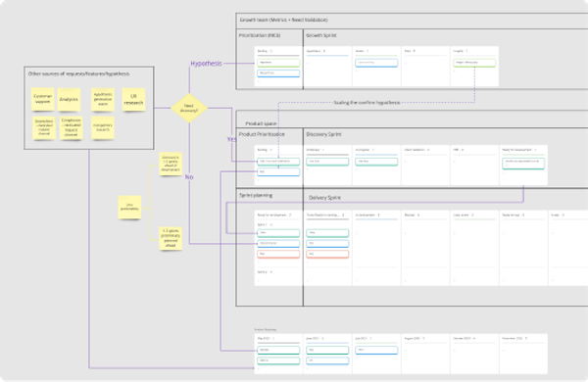Select the UX research sticky note
This screenshot has width=588, height=382.
point(133,99)
